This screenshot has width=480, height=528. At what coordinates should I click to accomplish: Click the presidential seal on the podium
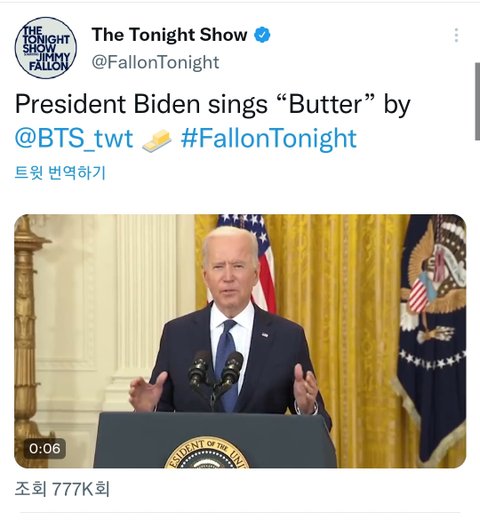click(x=207, y=452)
